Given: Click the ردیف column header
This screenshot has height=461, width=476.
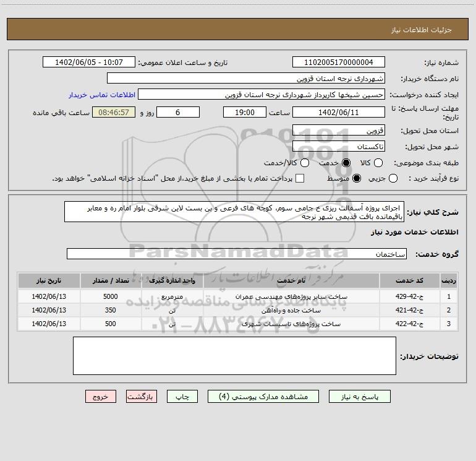Looking at the screenshot, I should pyautogui.click(x=449, y=280).
